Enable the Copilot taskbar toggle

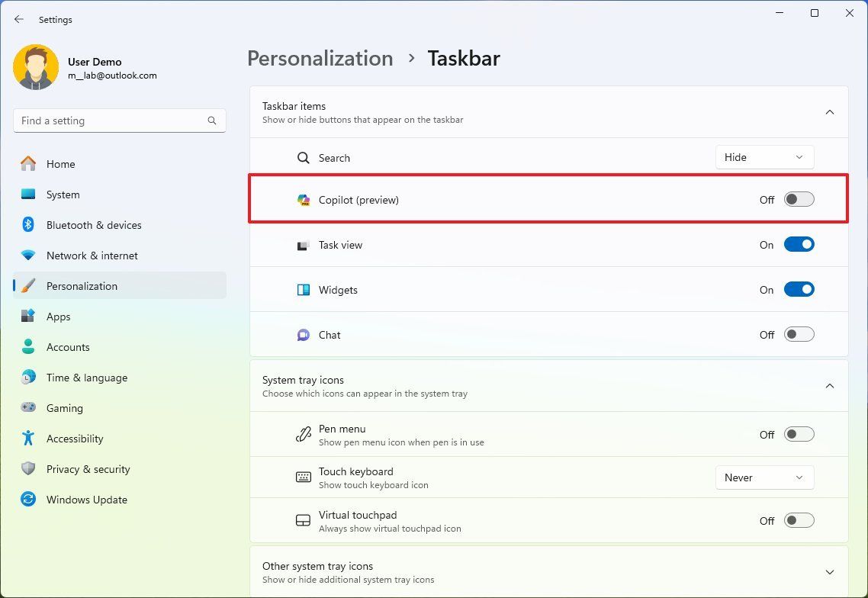click(x=799, y=199)
